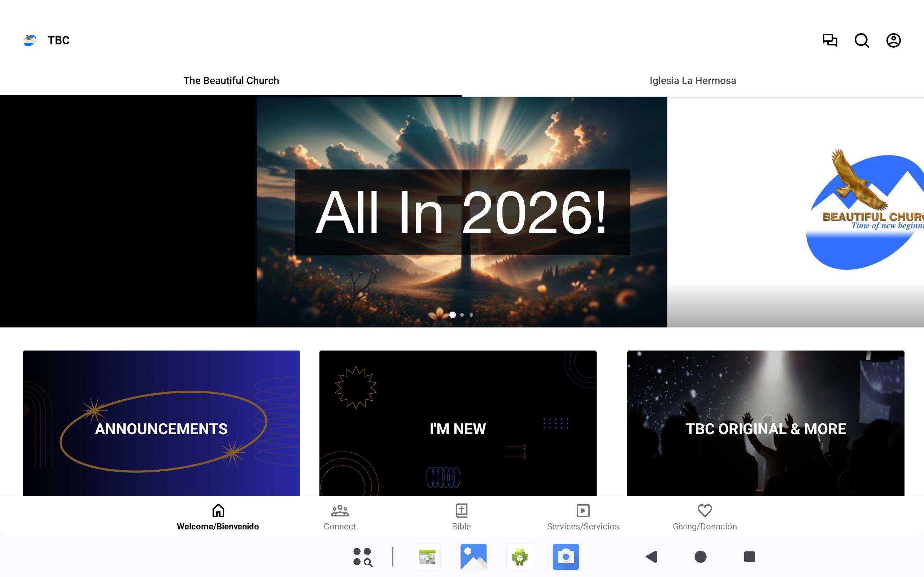Select The Beautiful Church tab
924x577 pixels.
click(x=231, y=80)
